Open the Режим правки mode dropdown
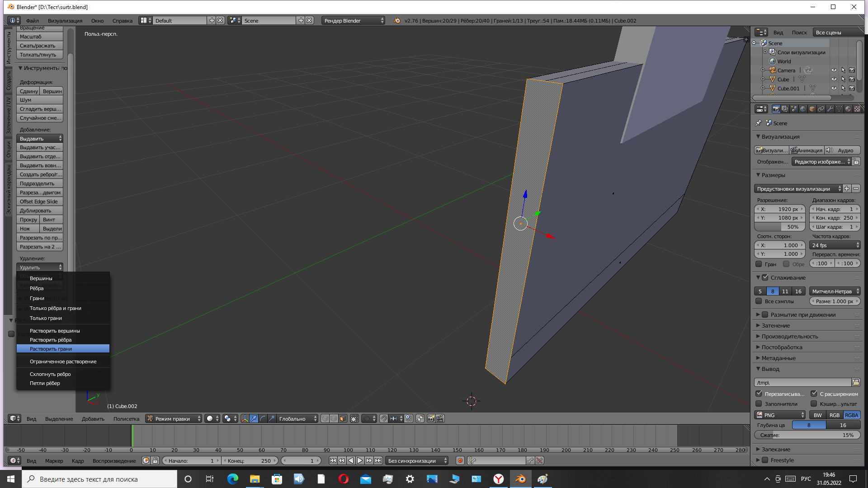 (174, 419)
